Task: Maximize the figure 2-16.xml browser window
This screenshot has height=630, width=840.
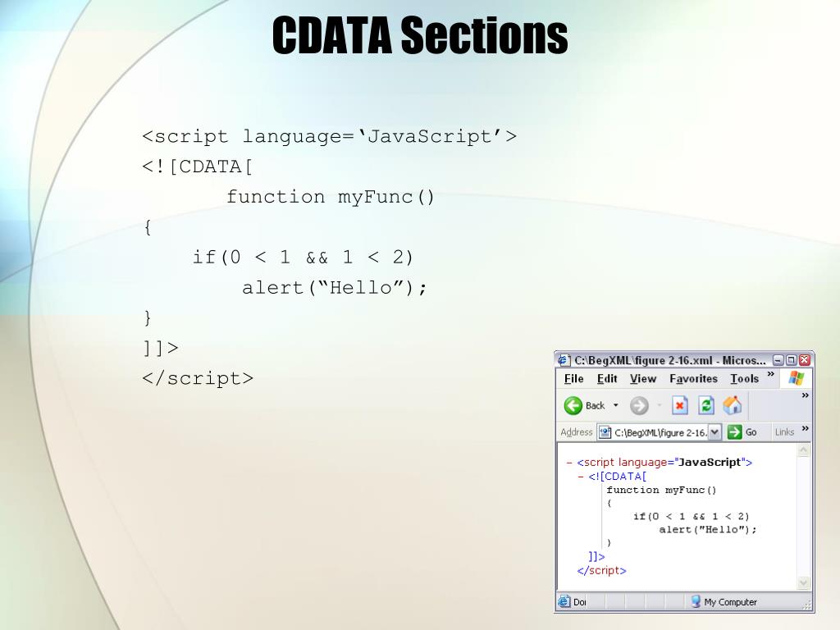Action: pos(792,360)
